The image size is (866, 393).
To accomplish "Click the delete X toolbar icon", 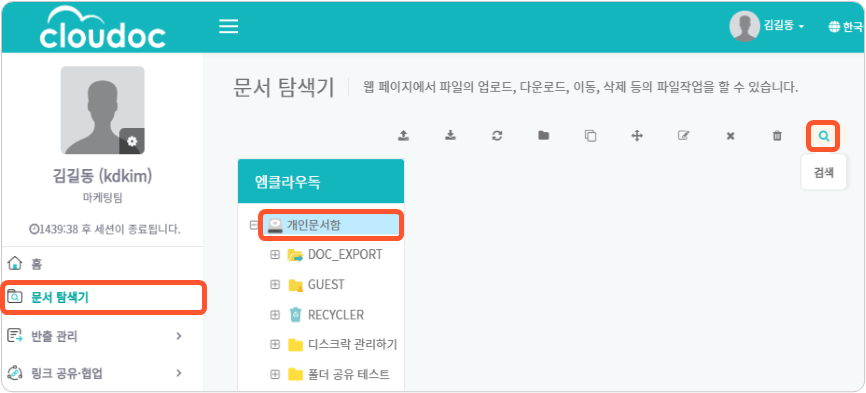I will pos(730,136).
